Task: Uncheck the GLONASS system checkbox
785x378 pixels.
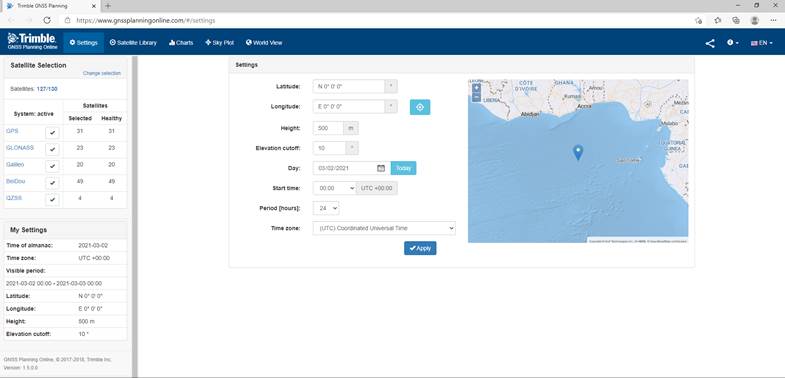Action: coord(52,149)
